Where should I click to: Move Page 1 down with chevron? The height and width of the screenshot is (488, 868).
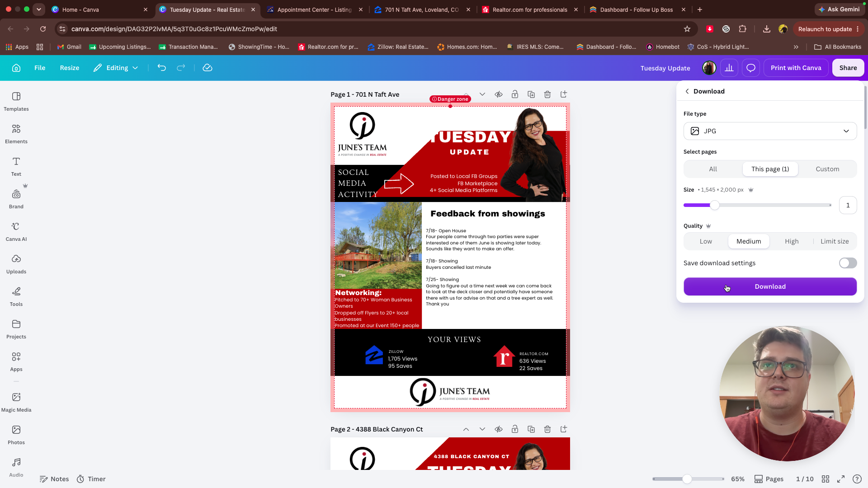[x=482, y=94]
